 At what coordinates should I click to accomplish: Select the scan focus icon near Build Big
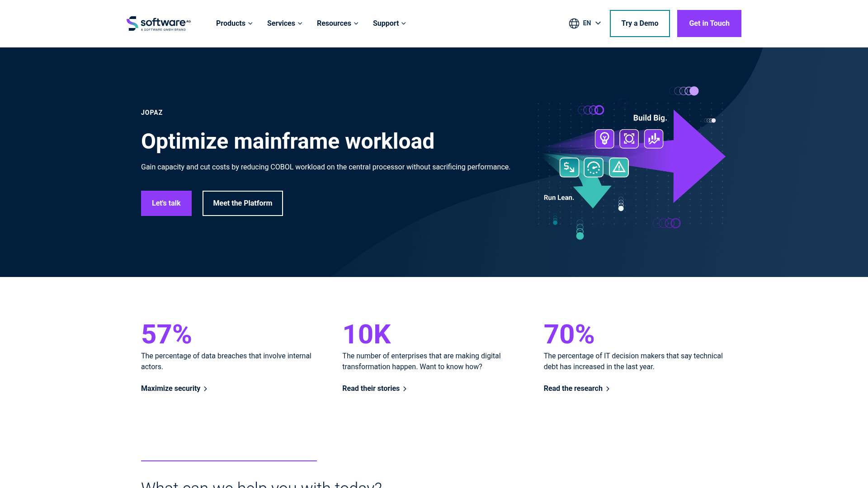coord(629,139)
